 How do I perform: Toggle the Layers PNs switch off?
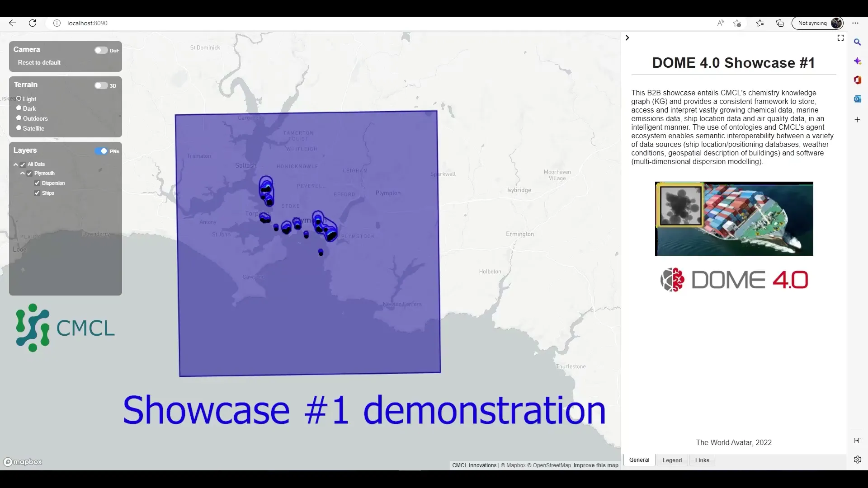[x=101, y=151]
